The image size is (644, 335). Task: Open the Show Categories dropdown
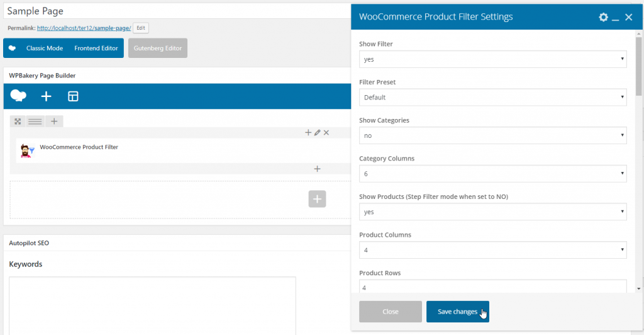coord(492,135)
